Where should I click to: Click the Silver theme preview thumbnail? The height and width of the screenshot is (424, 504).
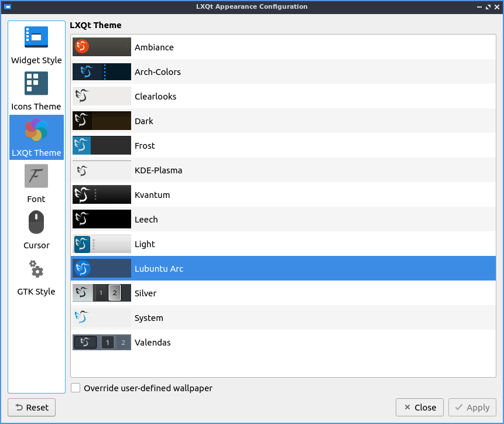coord(102,293)
